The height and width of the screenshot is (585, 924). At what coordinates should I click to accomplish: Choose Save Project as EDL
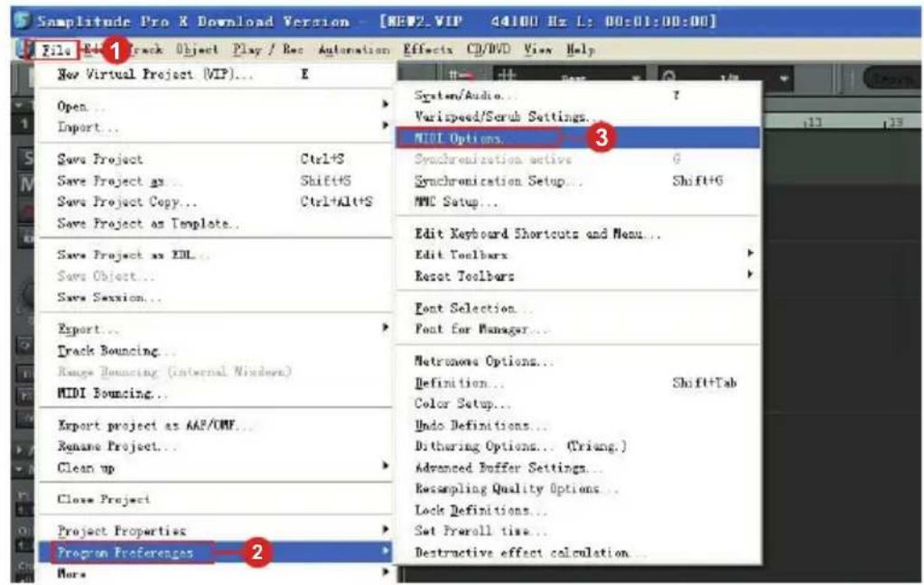click(216, 255)
